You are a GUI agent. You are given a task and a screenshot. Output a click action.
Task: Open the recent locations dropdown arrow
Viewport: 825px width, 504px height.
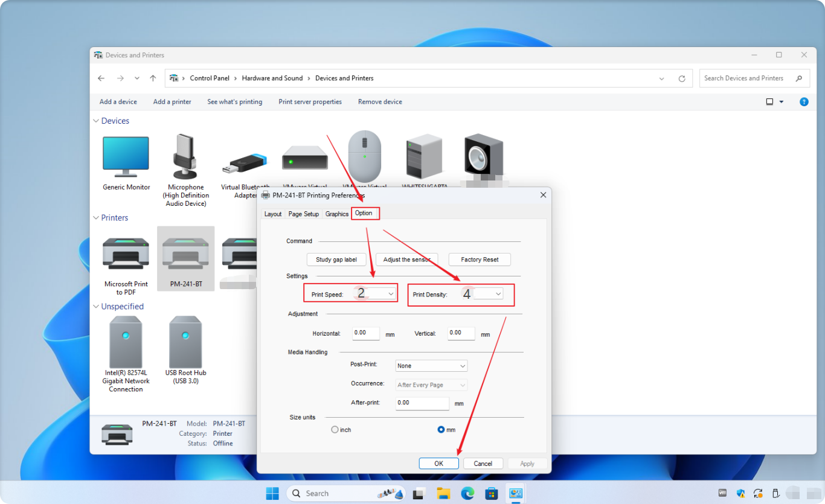click(x=137, y=78)
